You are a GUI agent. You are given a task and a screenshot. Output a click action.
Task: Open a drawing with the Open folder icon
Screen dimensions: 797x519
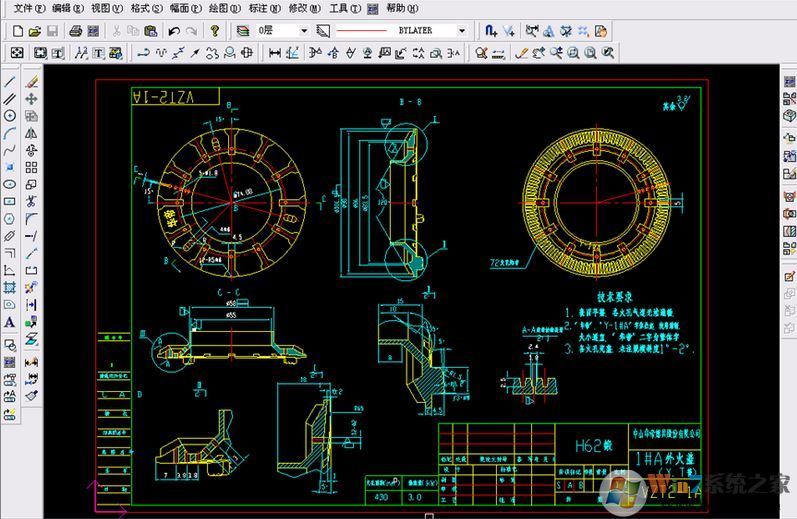[35, 31]
